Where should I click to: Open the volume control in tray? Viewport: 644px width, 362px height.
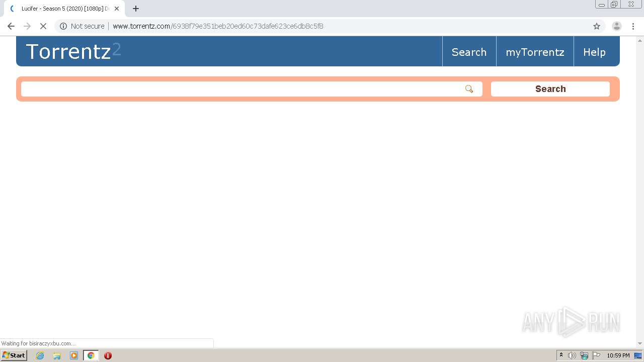pyautogui.click(x=572, y=355)
